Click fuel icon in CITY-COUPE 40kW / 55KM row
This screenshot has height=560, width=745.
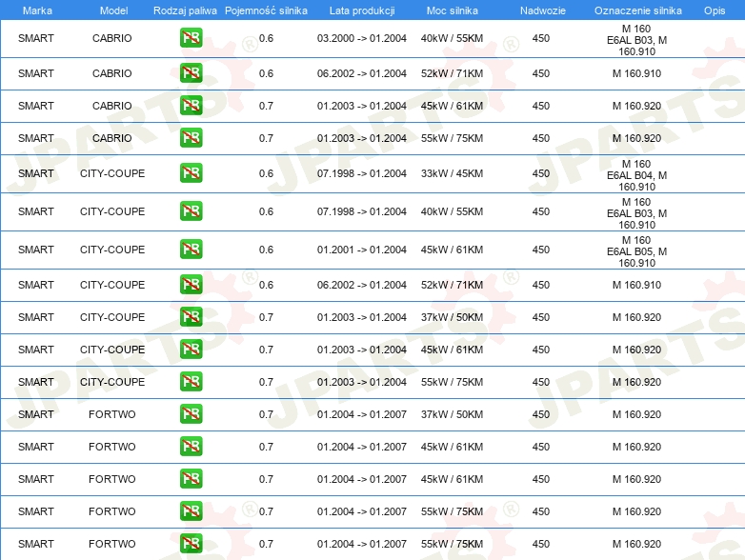point(191,210)
